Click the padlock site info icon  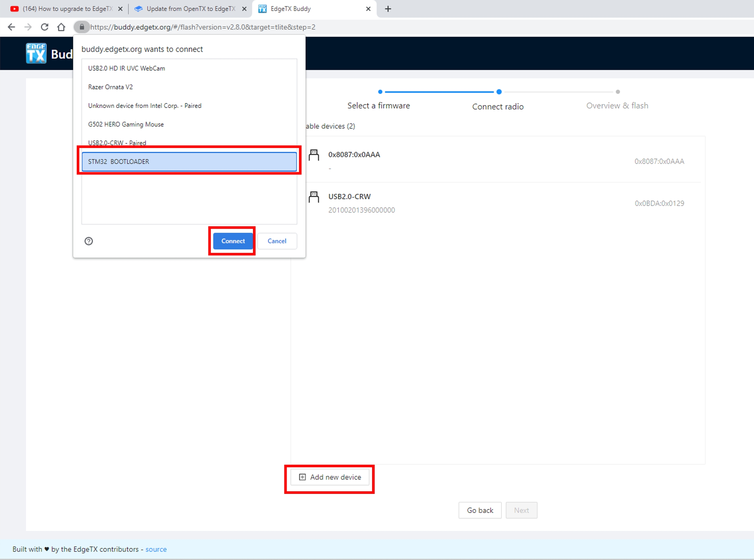(x=82, y=27)
